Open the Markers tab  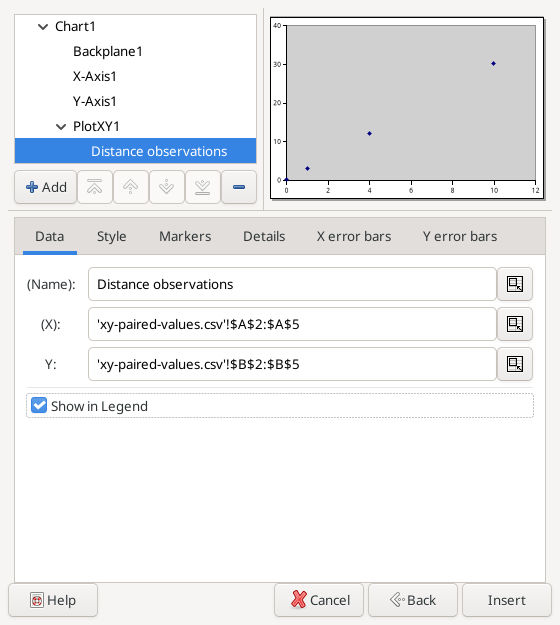tap(185, 236)
